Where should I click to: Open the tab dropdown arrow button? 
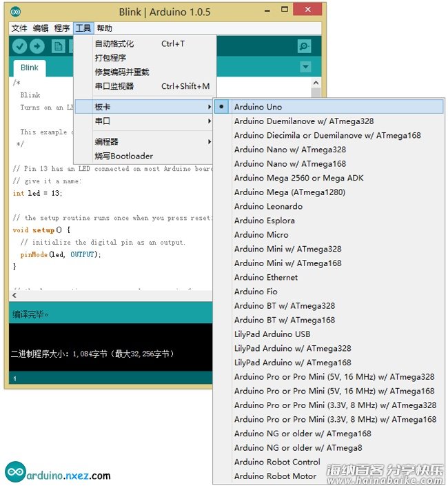[305, 67]
